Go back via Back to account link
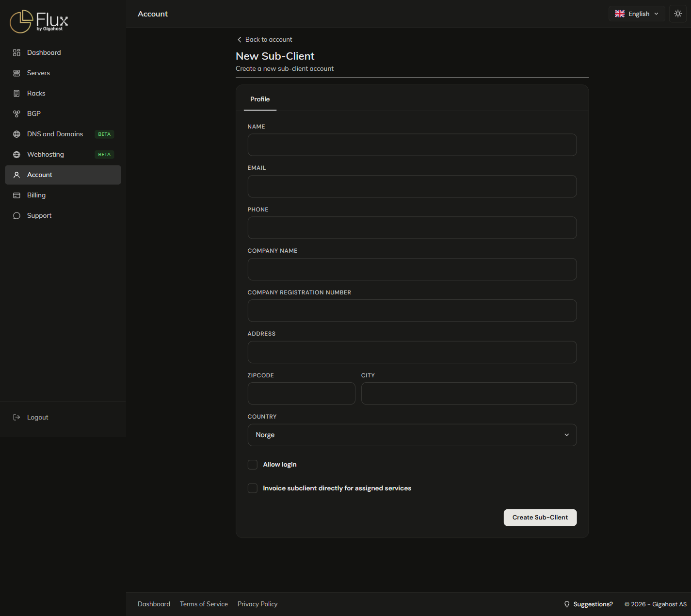The height and width of the screenshot is (616, 691). pyautogui.click(x=265, y=39)
